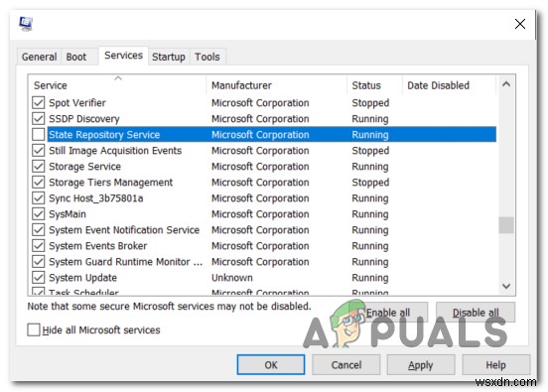The width and height of the screenshot is (548, 392).
Task: Select the SysMain service name
Action: [x=68, y=214]
